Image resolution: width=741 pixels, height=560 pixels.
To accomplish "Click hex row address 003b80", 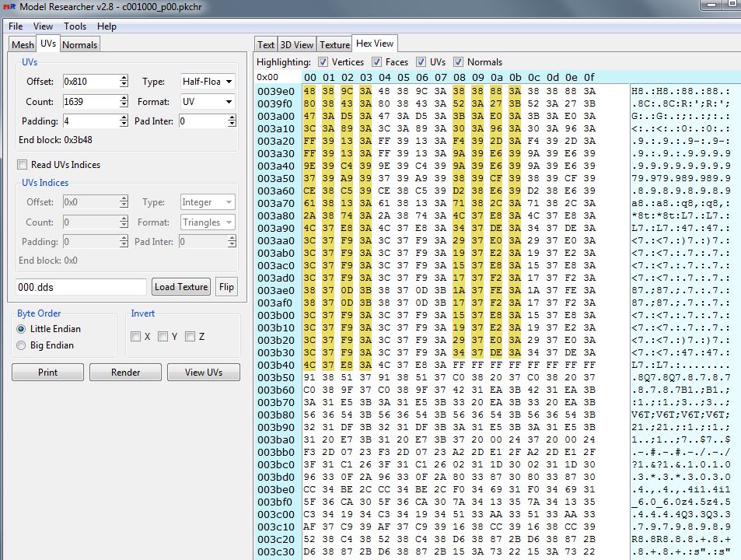I will tap(276, 415).
